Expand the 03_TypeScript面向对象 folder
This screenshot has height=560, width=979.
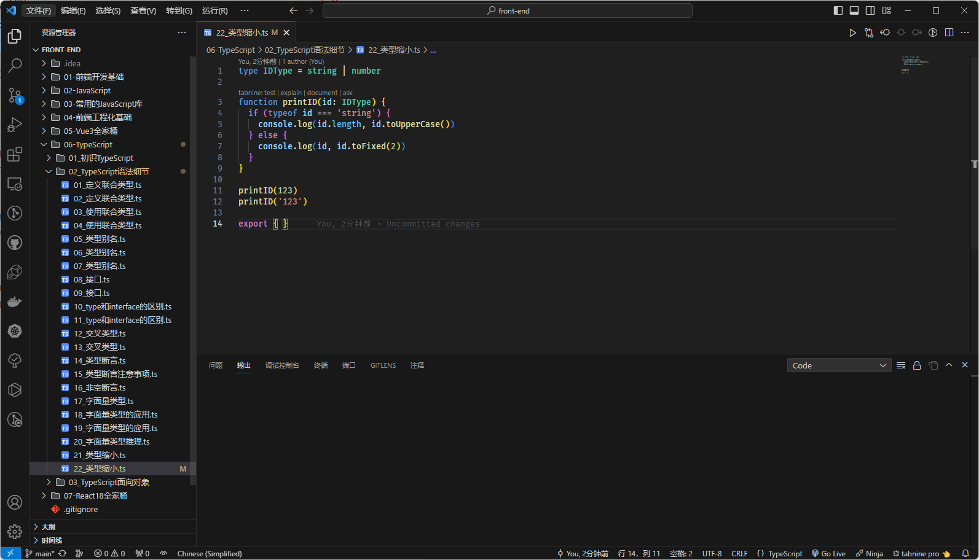109,482
